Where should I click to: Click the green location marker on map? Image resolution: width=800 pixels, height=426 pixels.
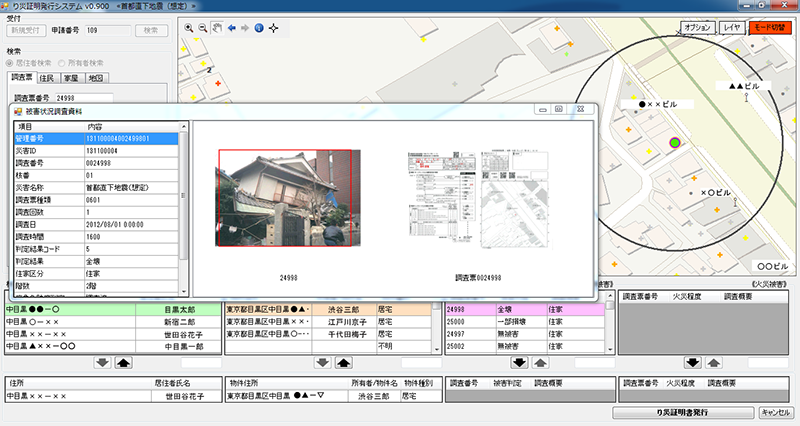pyautogui.click(x=674, y=145)
